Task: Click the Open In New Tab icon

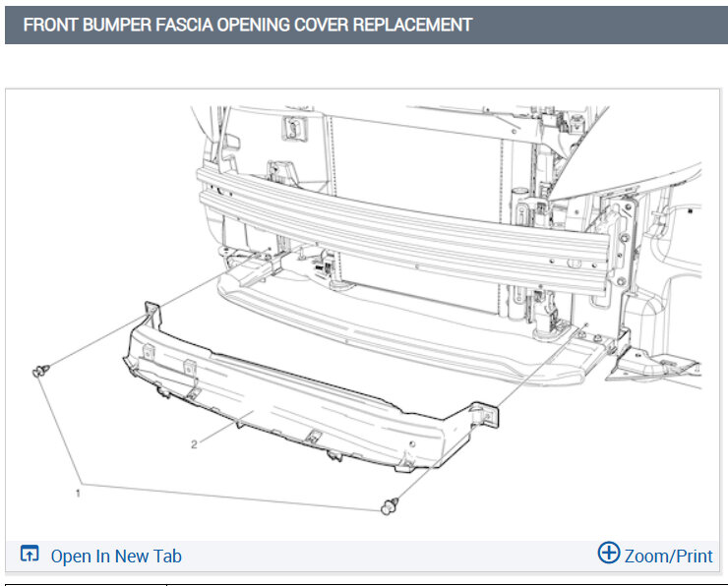Action: click(30, 554)
